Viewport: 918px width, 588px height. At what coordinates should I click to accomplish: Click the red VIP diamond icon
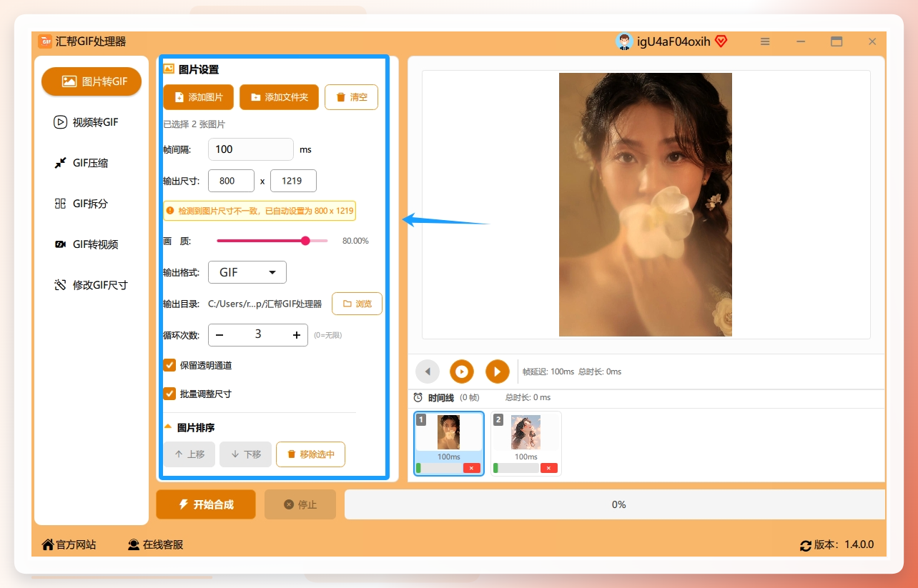[721, 41]
